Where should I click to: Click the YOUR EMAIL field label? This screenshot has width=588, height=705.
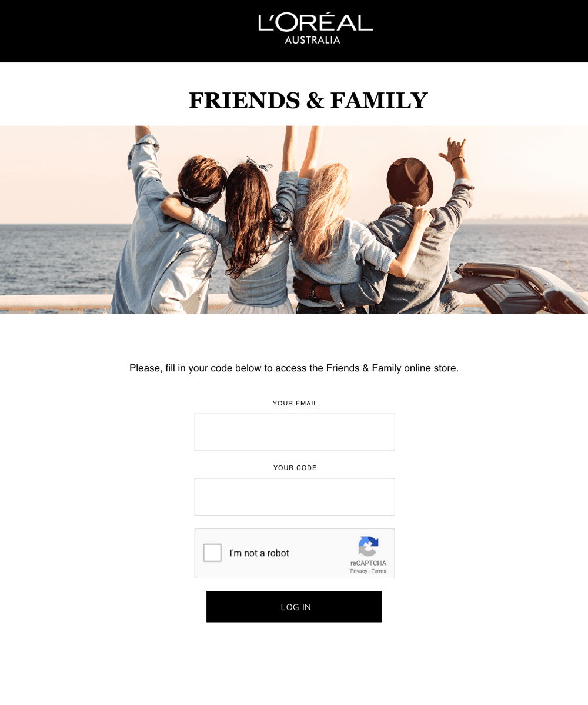click(x=295, y=403)
